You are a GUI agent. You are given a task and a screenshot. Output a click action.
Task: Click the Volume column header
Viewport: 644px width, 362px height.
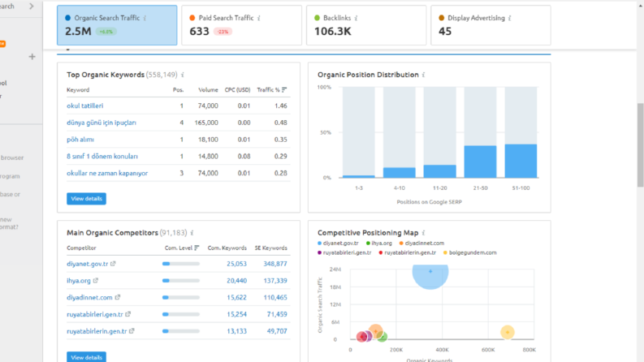point(208,90)
